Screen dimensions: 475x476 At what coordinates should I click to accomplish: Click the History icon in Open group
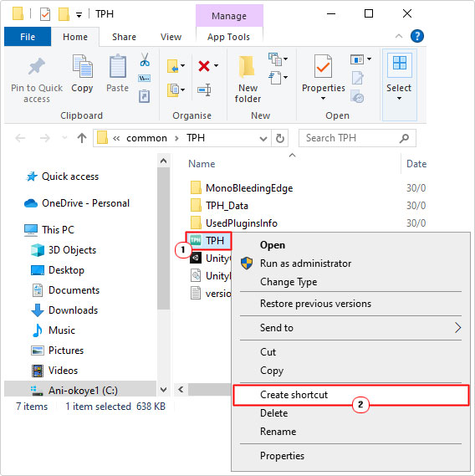[357, 96]
